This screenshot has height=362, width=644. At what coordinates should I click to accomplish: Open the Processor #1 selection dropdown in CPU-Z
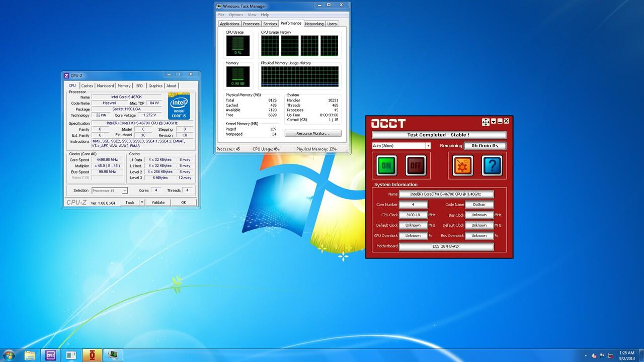coord(109,191)
